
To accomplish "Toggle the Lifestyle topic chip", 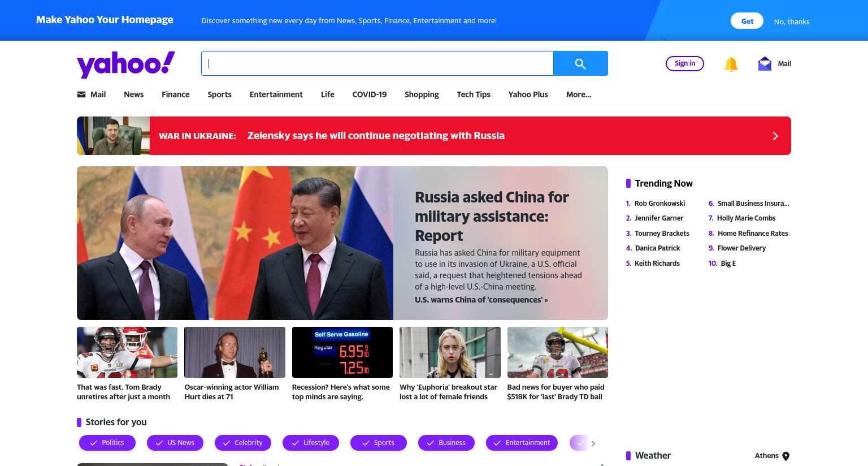I will pyautogui.click(x=311, y=443).
